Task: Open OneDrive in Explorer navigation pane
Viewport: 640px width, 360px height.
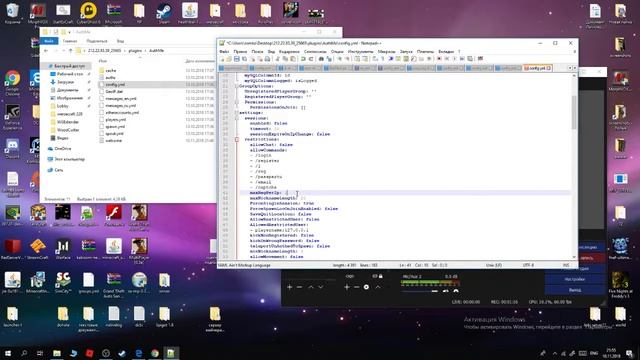Action: pyautogui.click(x=62, y=149)
